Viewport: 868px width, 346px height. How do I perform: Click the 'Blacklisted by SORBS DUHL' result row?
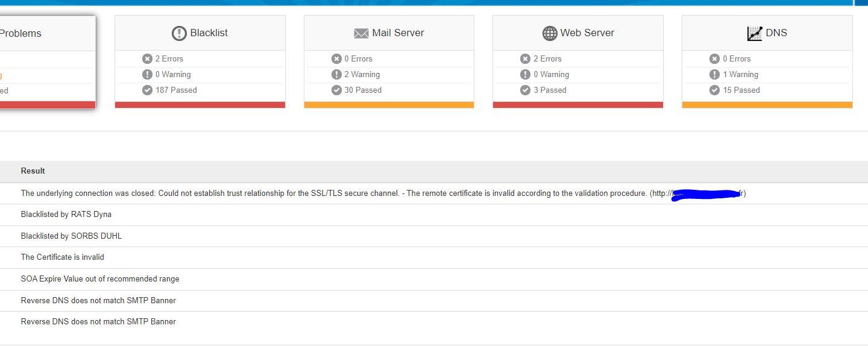(x=71, y=236)
